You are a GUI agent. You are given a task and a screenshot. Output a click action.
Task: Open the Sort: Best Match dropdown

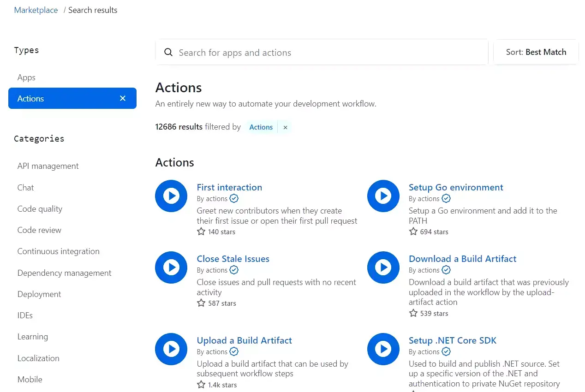click(x=536, y=52)
